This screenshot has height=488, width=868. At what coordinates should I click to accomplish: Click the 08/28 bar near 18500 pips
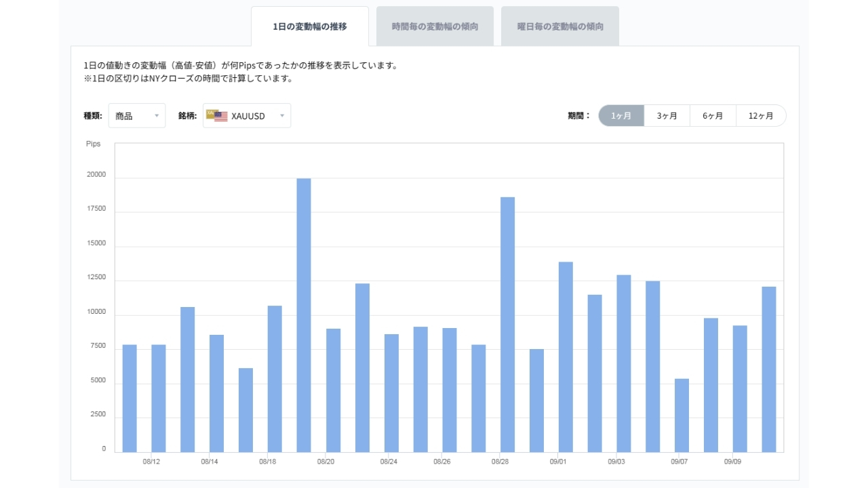507,325
